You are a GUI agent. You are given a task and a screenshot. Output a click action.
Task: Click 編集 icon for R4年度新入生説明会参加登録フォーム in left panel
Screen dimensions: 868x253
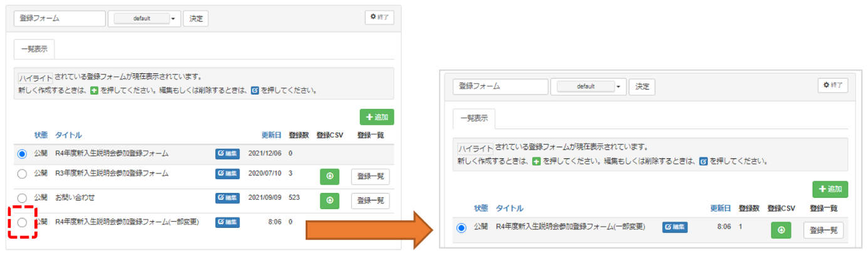tap(227, 153)
